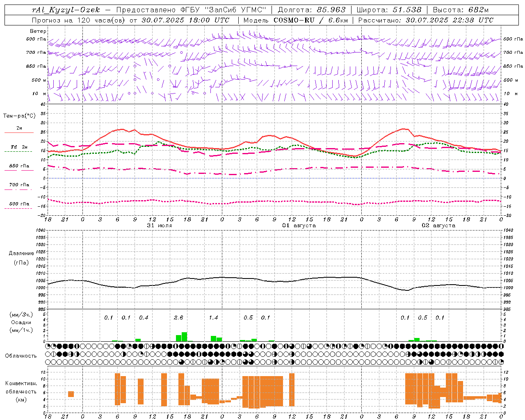The image size is (525, 420).
Task: Click the Ветер wind panel label
Action: 38,31
